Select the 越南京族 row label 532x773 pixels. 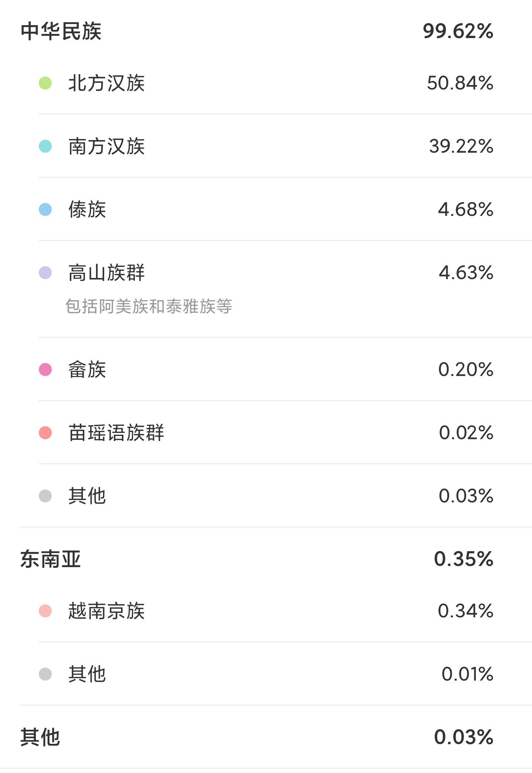[x=106, y=611]
